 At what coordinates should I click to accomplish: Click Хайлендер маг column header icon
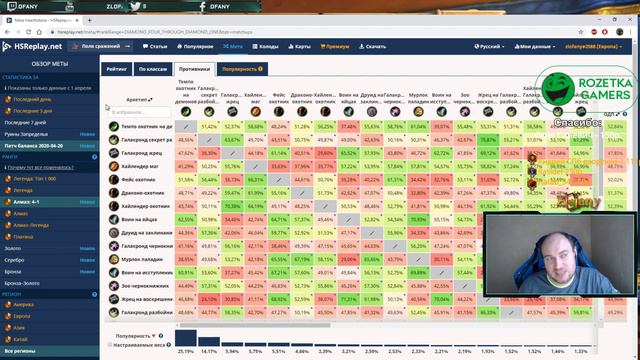pos(256,111)
